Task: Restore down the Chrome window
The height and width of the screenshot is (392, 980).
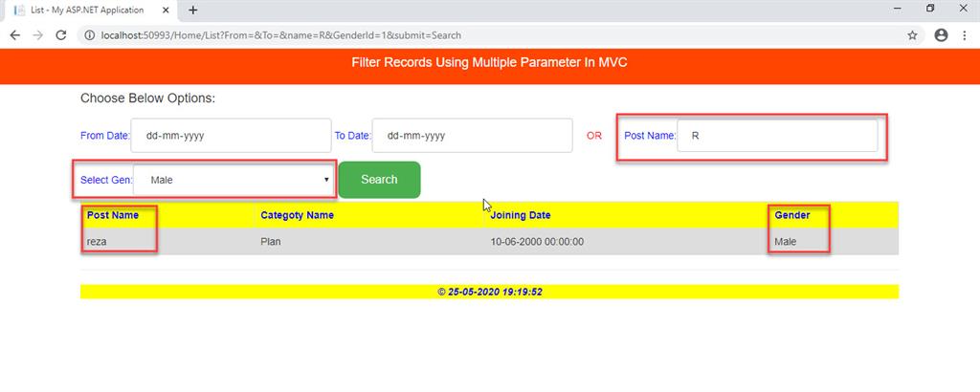Action: [x=930, y=9]
